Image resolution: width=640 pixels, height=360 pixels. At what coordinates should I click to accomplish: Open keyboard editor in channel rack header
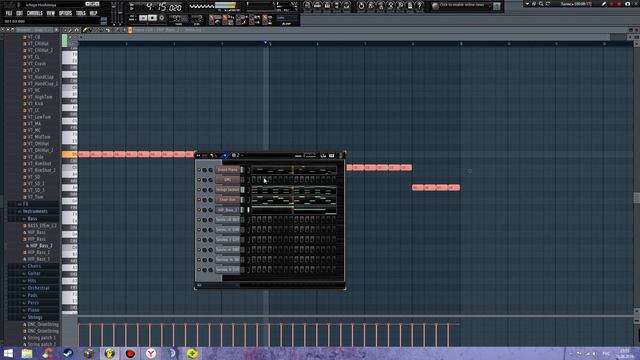(x=331, y=156)
